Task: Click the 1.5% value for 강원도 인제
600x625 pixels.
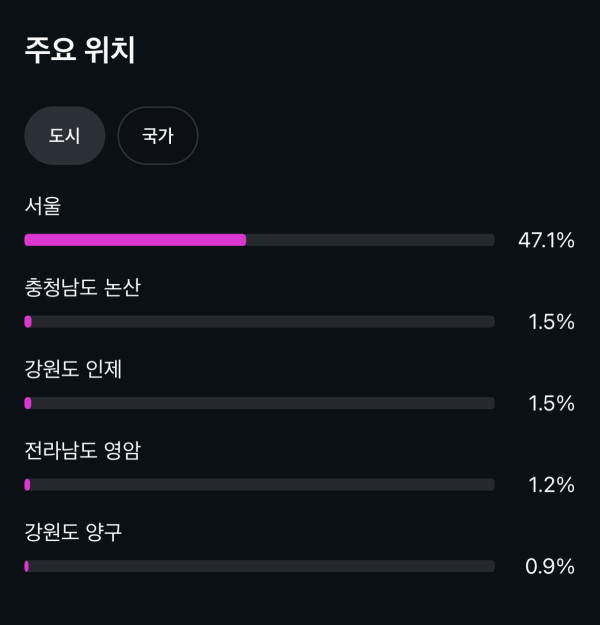Action: coord(551,403)
